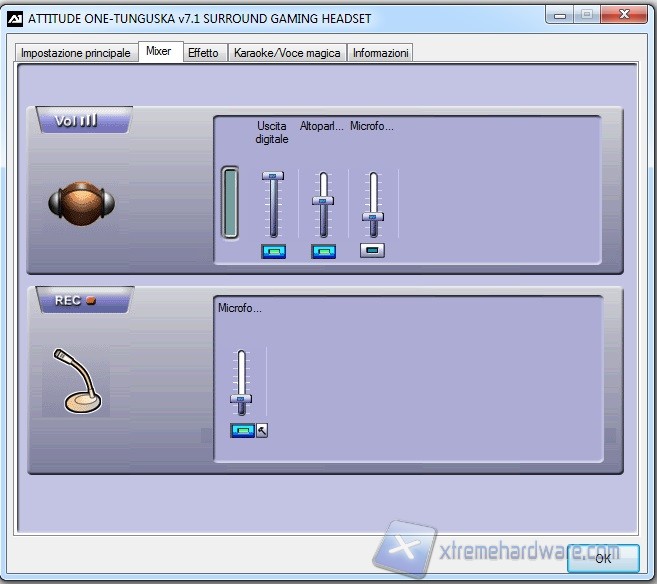The height and width of the screenshot is (584, 657).
Task: Toggle mute under Uscita digitale slider
Action: click(x=273, y=251)
